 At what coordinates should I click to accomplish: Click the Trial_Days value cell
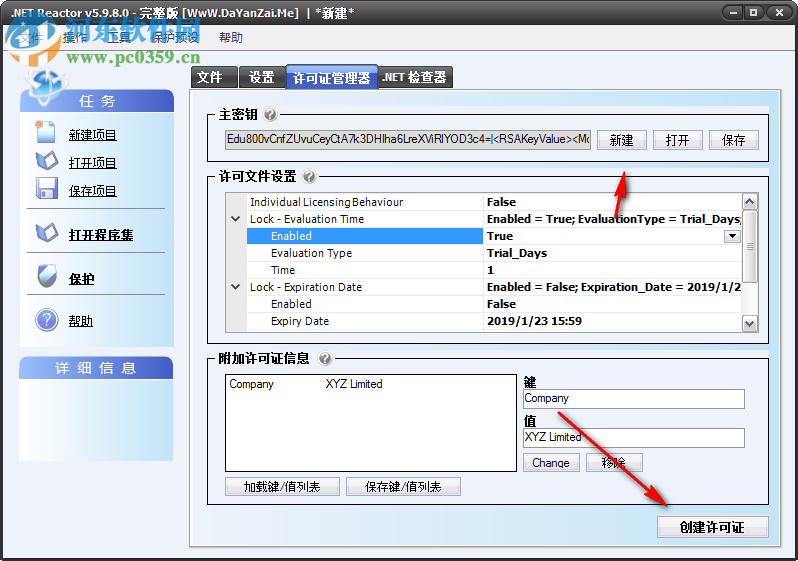coord(612,253)
